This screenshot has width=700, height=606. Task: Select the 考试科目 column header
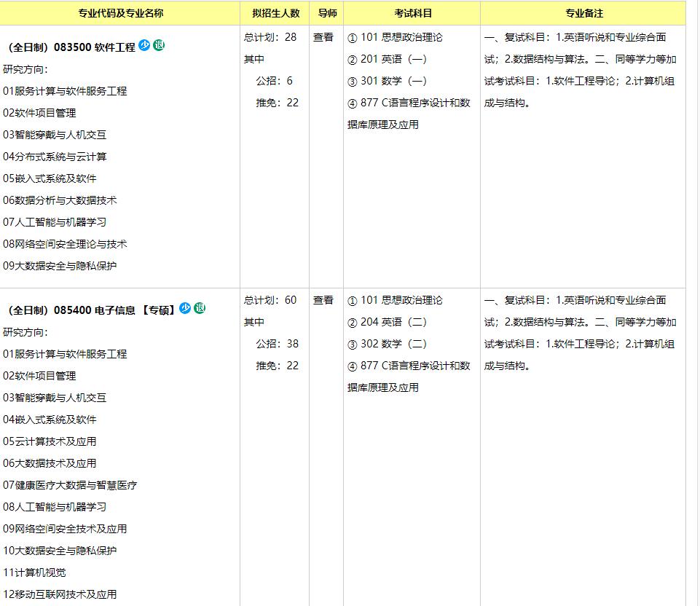pyautogui.click(x=411, y=12)
